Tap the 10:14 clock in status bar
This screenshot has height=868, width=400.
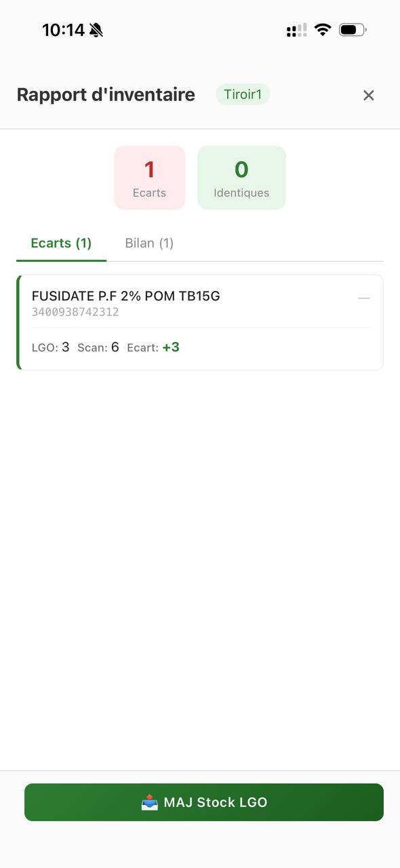[65, 29]
